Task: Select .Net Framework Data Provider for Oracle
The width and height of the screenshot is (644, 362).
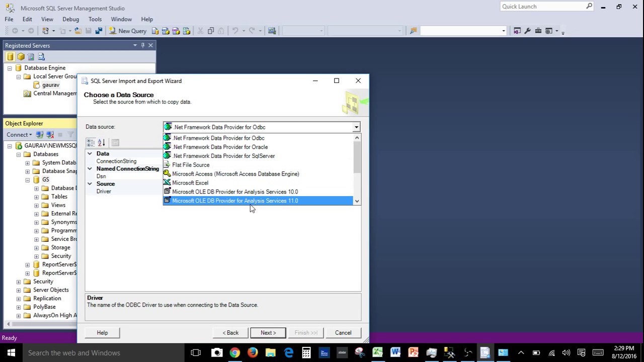Action: 258,147
